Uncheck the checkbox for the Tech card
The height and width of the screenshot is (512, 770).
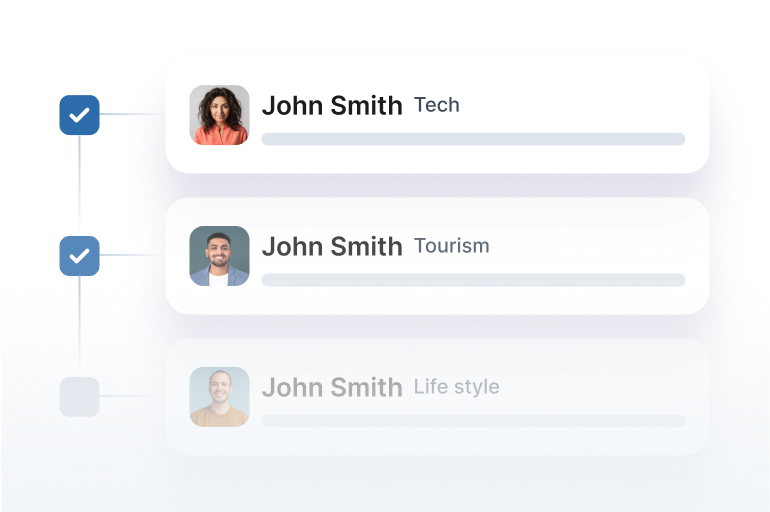click(80, 115)
